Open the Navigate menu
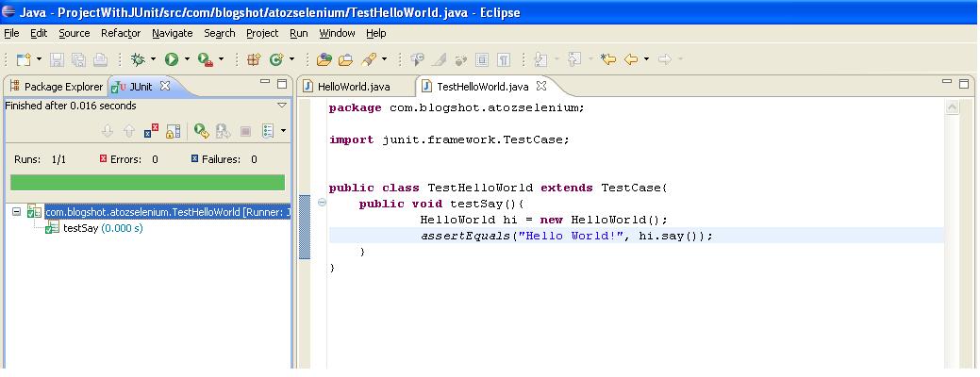980x377 pixels. pos(173,33)
